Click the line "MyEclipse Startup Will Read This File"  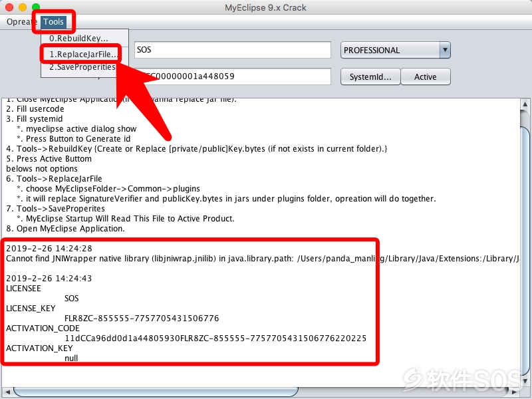pos(130,219)
